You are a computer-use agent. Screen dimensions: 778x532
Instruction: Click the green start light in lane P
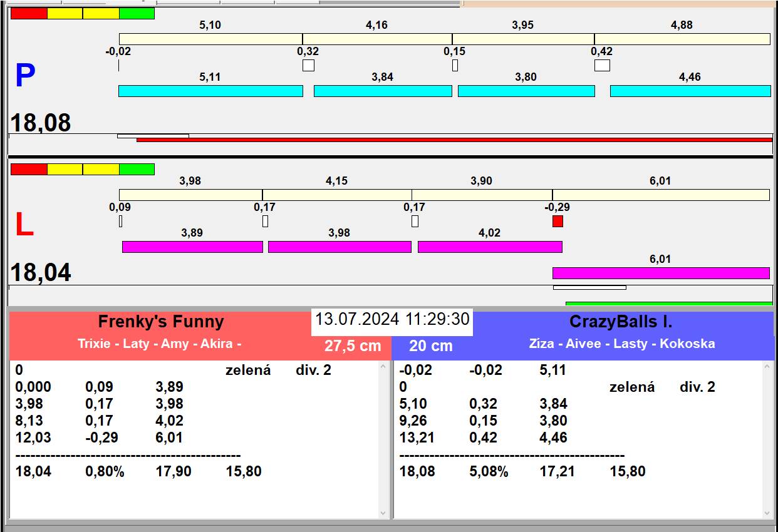(137, 13)
